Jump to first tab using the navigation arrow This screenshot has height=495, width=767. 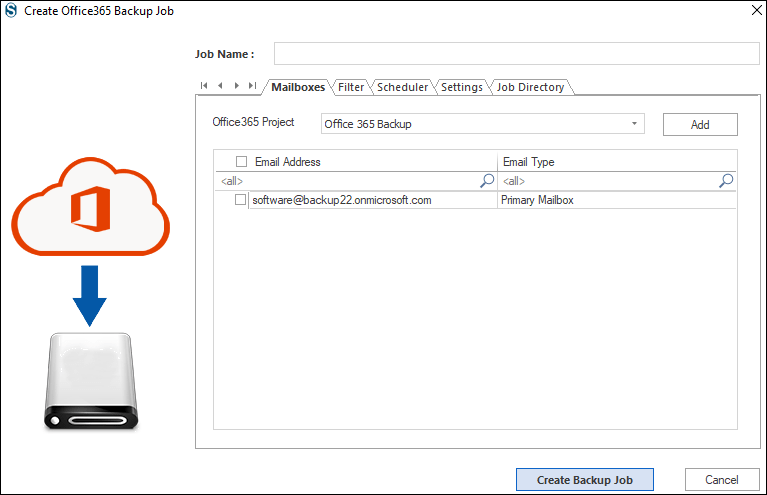coord(204,86)
